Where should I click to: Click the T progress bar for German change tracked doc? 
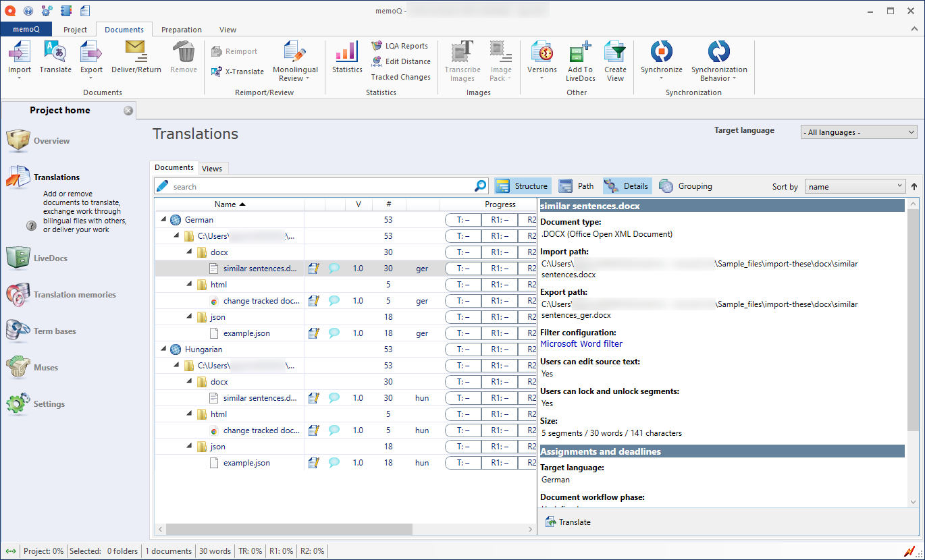463,301
